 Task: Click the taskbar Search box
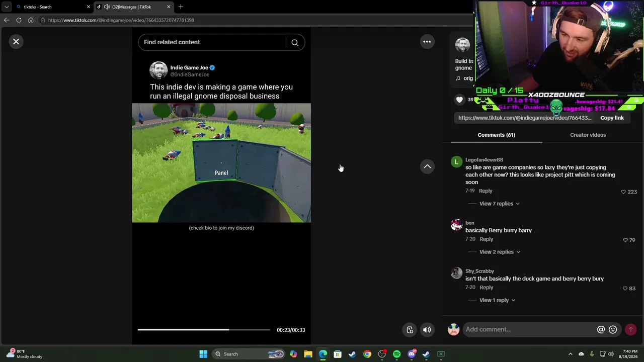pyautogui.click(x=250, y=354)
